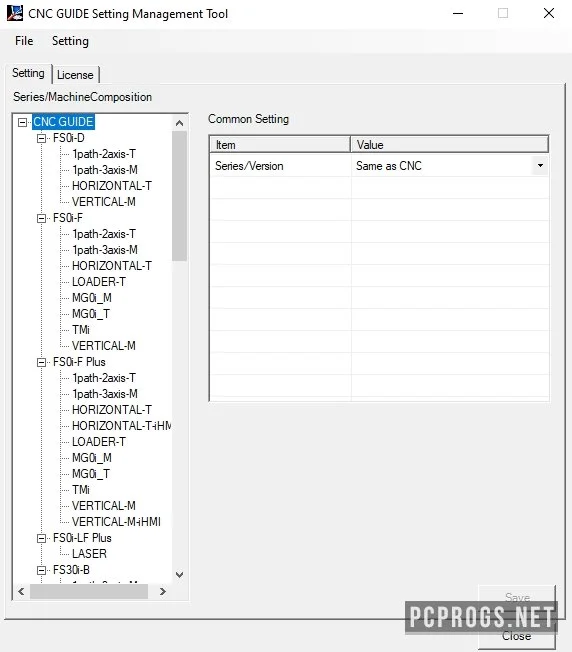This screenshot has width=572, height=652.
Task: Click the Value column header
Action: click(450, 145)
